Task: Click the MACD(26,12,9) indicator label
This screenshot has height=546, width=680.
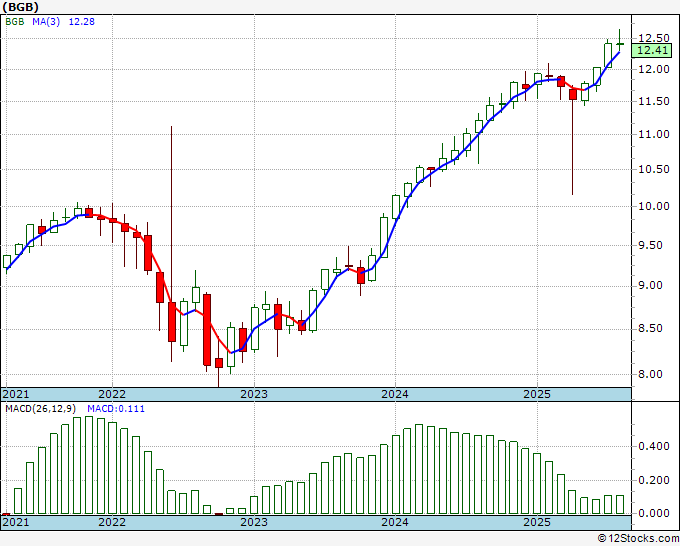Action: [x=41, y=409]
